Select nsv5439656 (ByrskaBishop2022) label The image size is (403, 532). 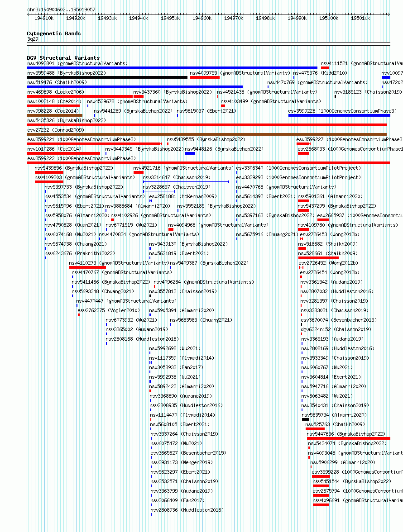point(74,168)
